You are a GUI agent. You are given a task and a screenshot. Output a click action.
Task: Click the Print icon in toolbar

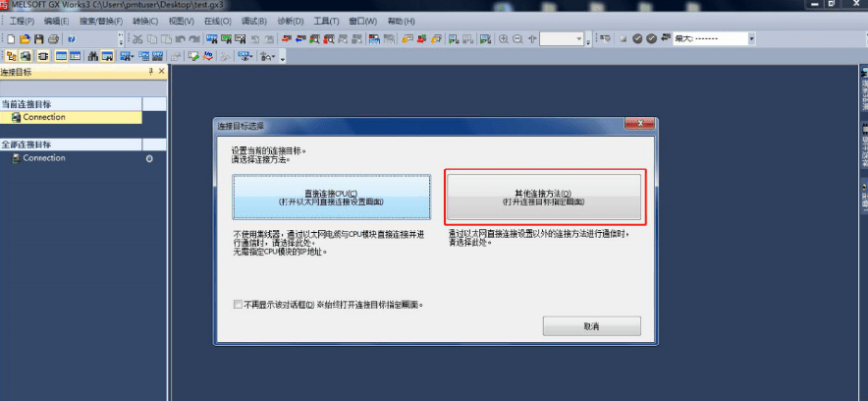(53, 39)
